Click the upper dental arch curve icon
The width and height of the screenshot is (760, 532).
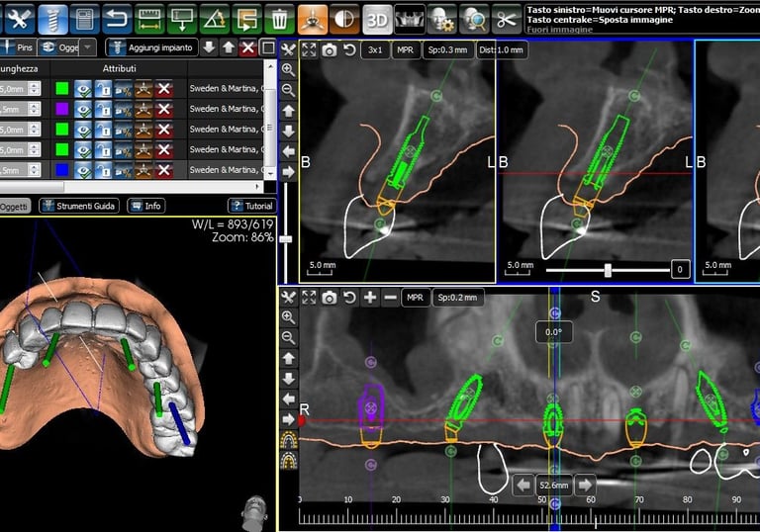(289, 440)
